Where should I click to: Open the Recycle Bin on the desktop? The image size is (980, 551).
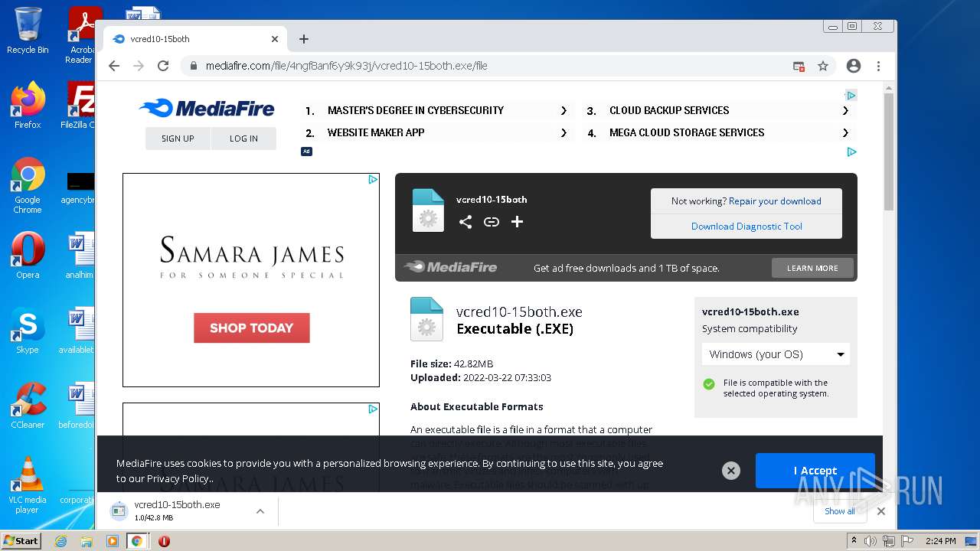pos(28,31)
